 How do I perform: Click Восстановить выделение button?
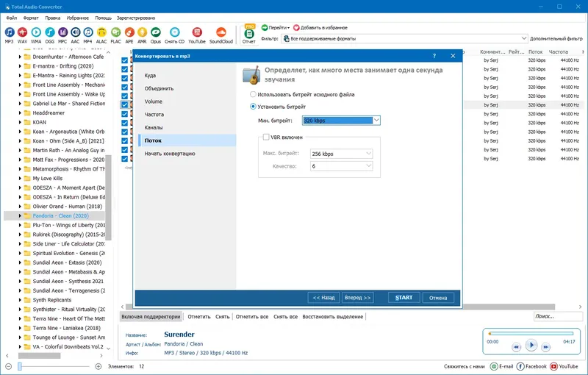(333, 316)
